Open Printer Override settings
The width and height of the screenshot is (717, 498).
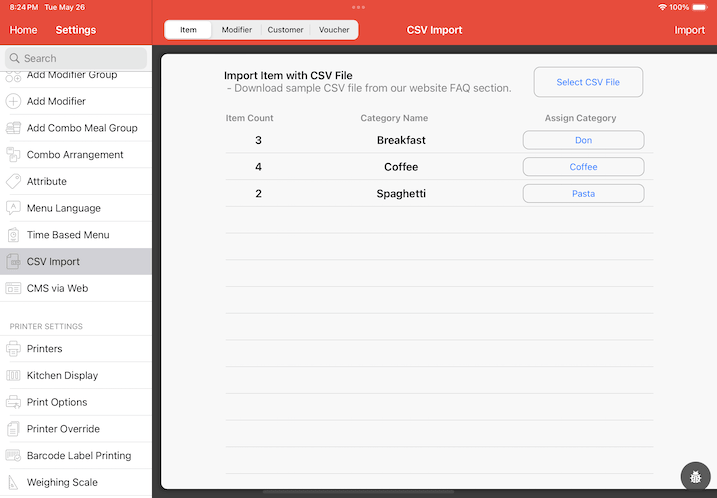click(x=76, y=429)
